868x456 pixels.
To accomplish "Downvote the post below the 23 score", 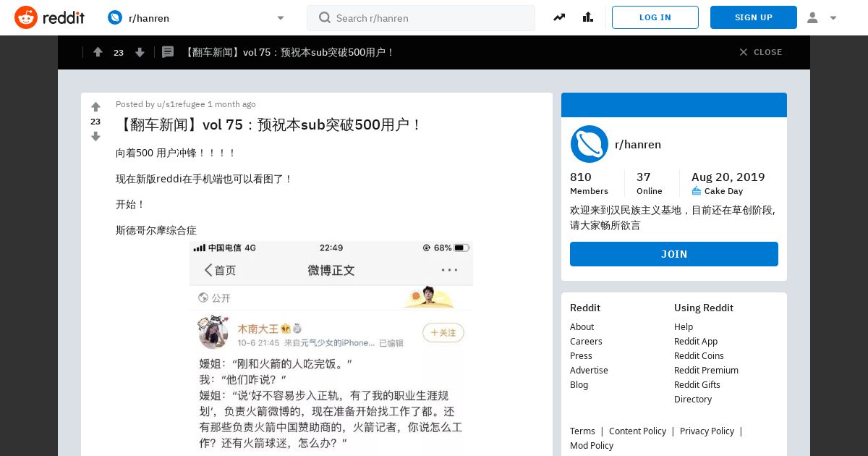I will (95, 136).
